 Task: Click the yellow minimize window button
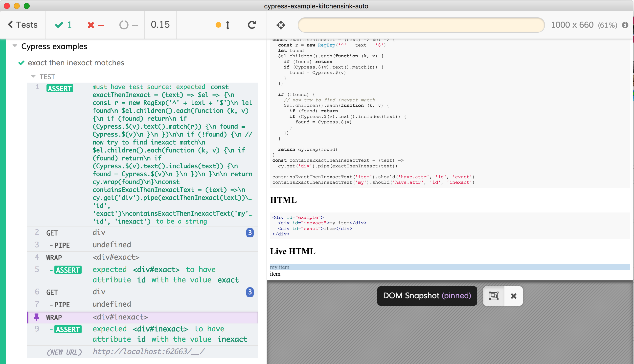point(17,6)
